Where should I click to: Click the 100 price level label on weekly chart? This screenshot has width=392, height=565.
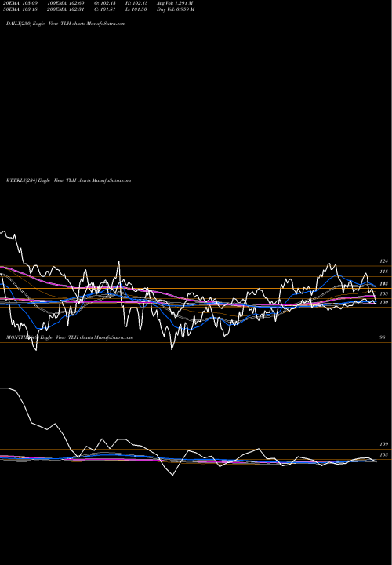click(x=383, y=302)
